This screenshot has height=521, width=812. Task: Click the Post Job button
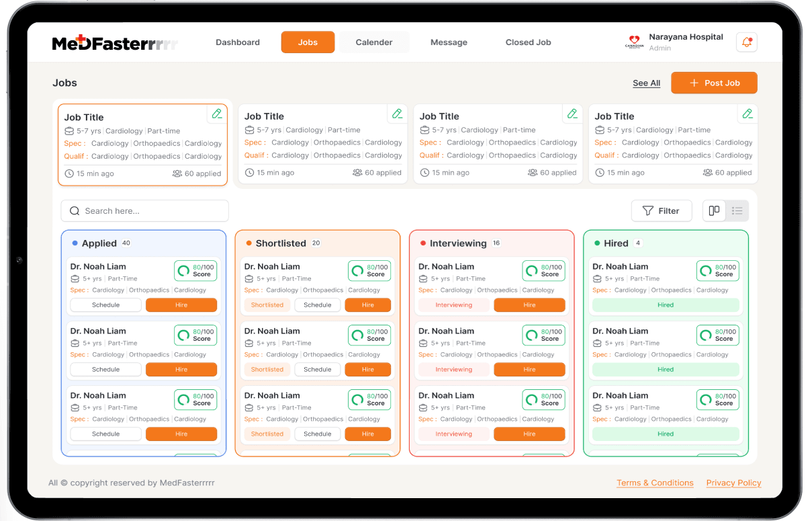[714, 83]
